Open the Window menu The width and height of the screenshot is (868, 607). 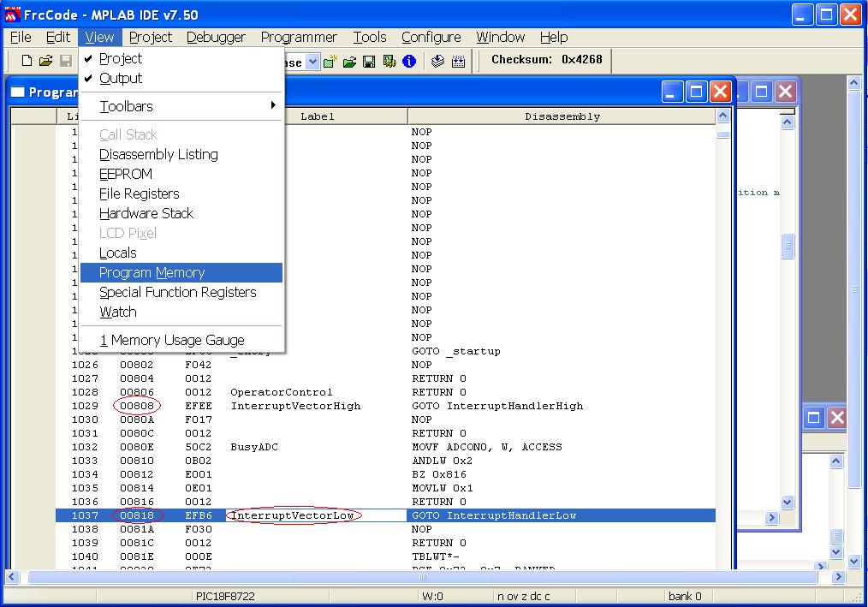coord(501,37)
